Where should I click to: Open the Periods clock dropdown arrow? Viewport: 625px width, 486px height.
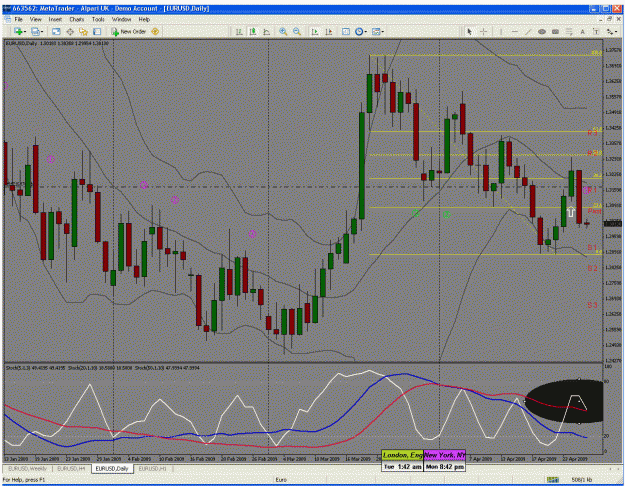pyautogui.click(x=365, y=32)
